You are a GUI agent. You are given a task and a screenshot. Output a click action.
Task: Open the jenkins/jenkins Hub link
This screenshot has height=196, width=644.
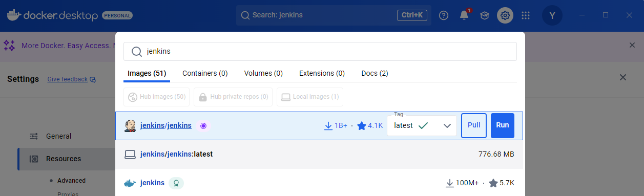tap(166, 125)
